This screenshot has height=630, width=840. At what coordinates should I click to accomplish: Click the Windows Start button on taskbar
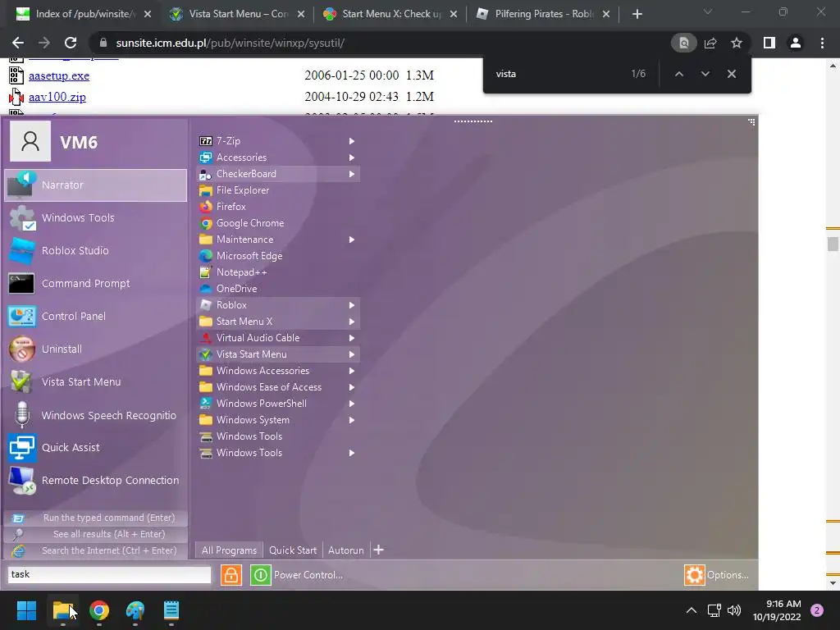tap(26, 610)
